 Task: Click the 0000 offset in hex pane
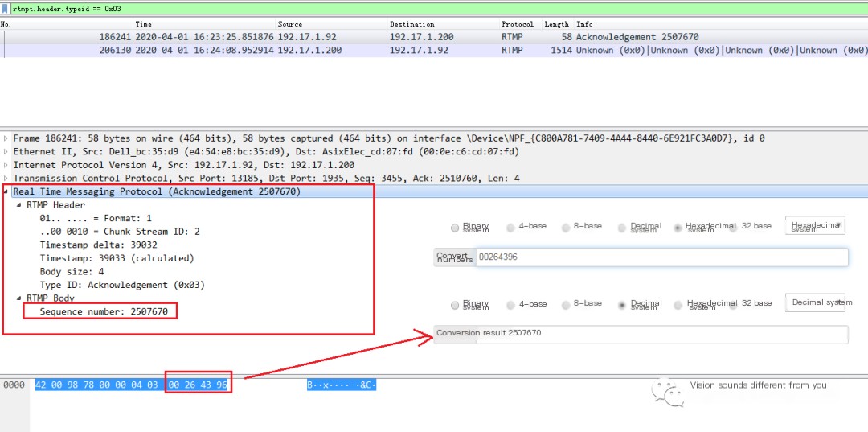point(14,385)
